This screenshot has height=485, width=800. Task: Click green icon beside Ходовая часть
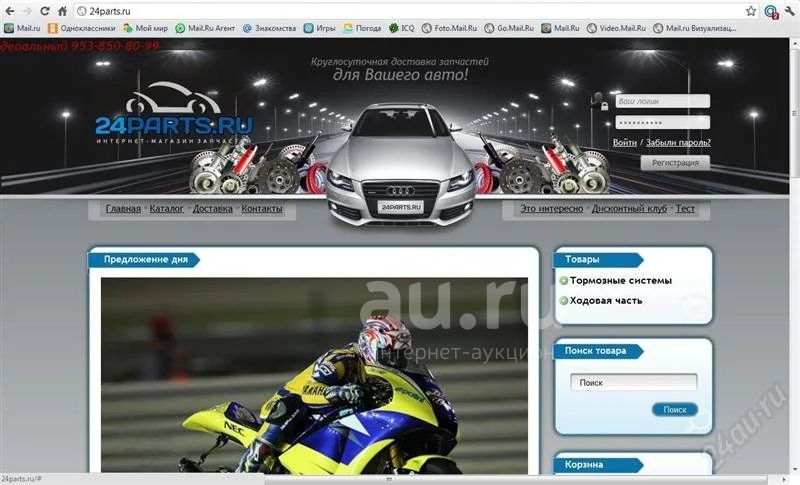[564, 301]
